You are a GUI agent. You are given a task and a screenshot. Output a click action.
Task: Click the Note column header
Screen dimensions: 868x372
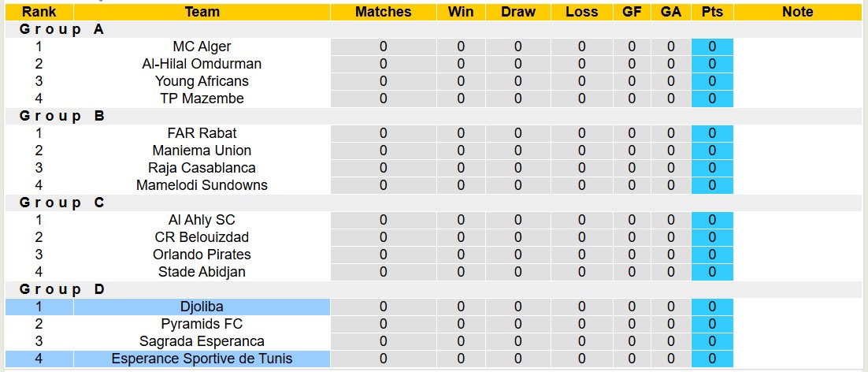[x=798, y=12]
